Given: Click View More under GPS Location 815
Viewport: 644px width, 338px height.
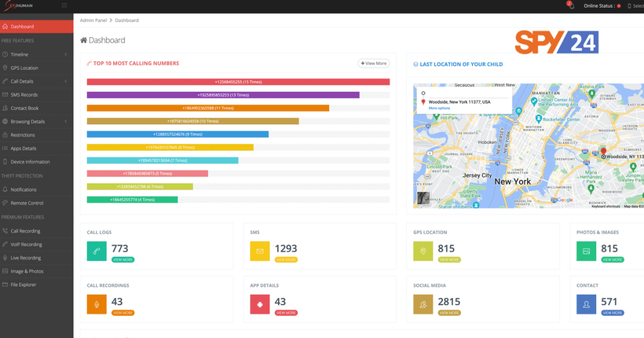Looking at the screenshot, I should click(x=449, y=259).
